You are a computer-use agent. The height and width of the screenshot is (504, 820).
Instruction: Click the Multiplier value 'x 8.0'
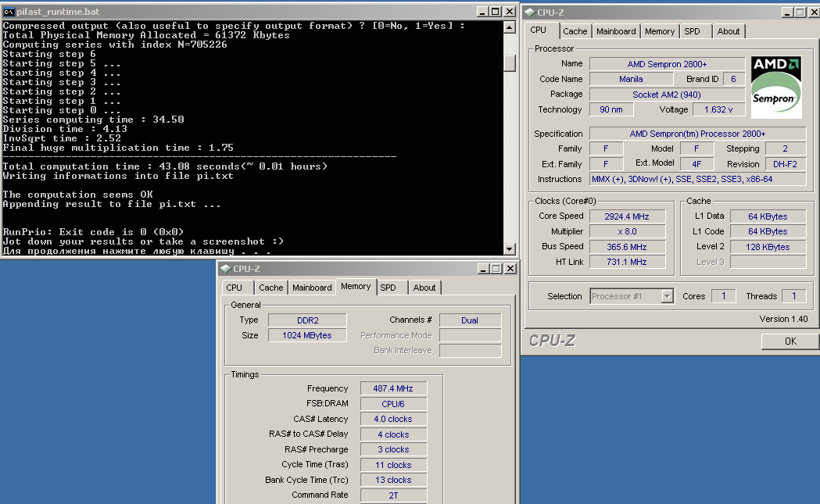point(627,231)
